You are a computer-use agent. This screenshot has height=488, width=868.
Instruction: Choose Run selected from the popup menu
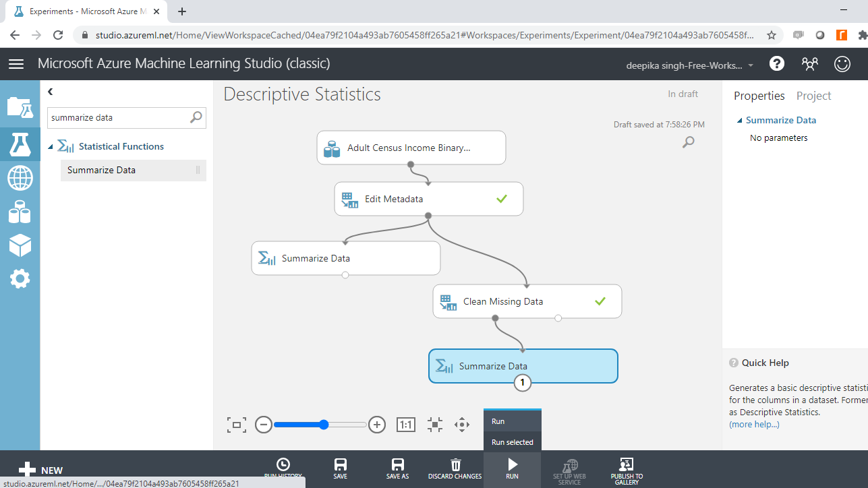pyautogui.click(x=513, y=442)
